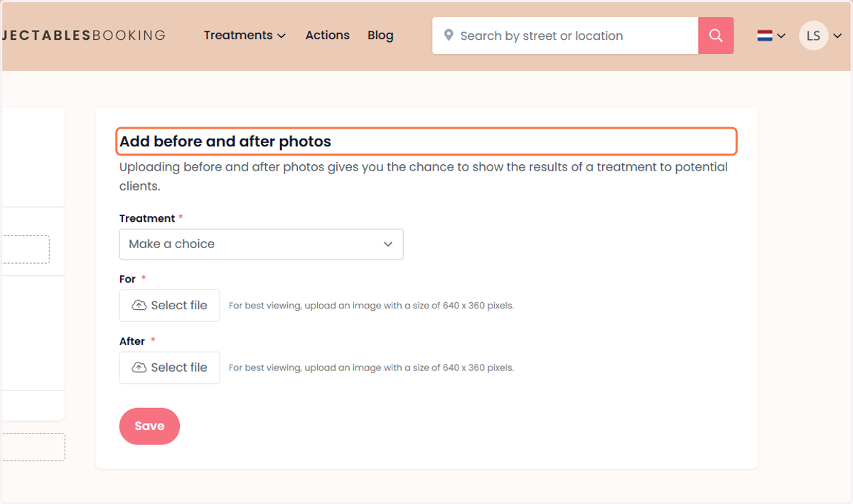Open the Treatments dropdown menu
Image resolution: width=853 pixels, height=504 pixels.
[245, 36]
